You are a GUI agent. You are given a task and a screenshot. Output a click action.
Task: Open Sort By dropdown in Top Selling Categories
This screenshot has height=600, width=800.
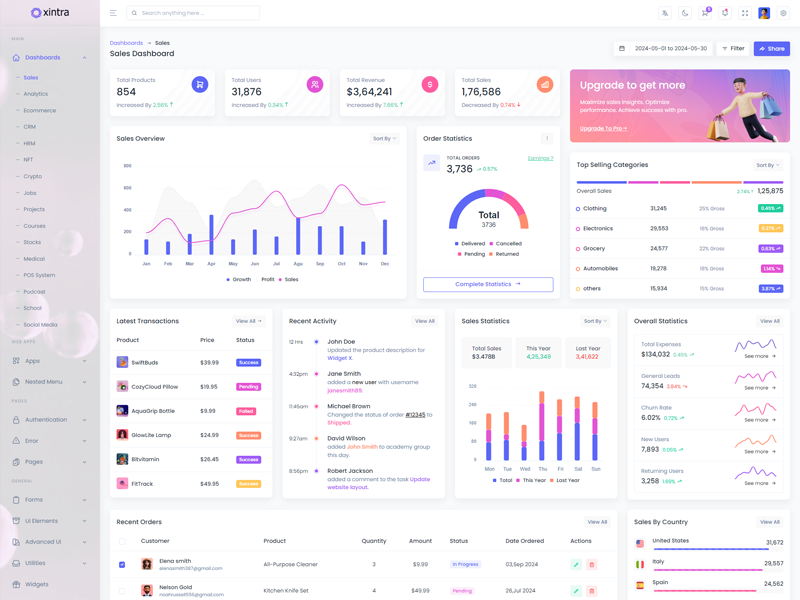[767, 165]
